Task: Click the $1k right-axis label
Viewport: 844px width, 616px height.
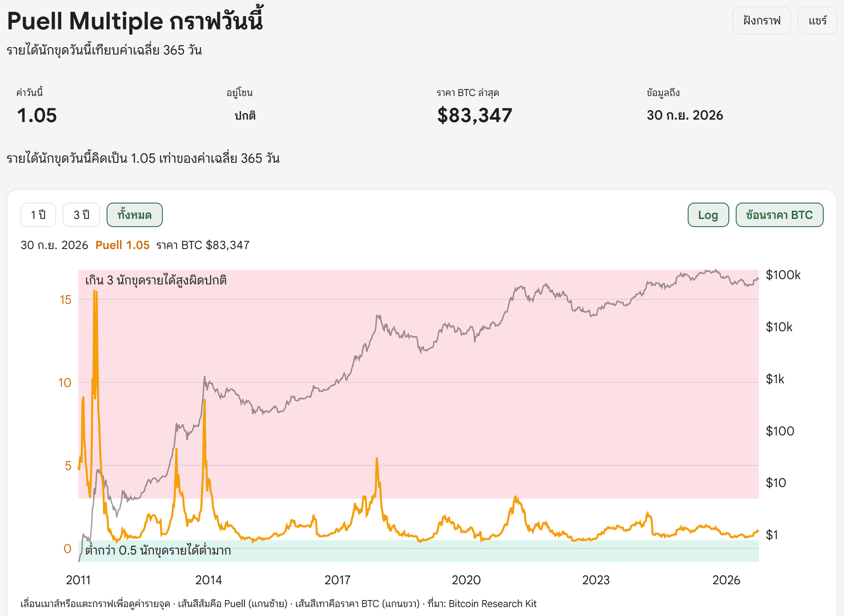Action: 775,379
